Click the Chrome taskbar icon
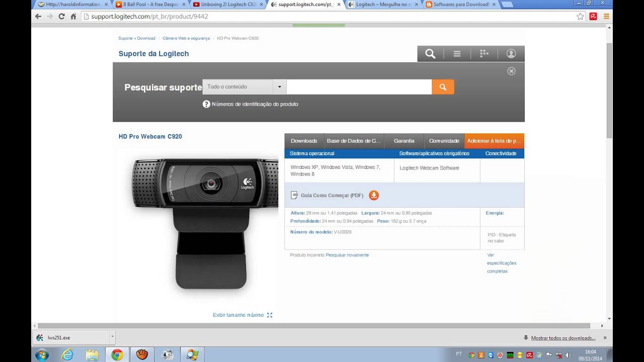644x362 pixels. tap(117, 355)
